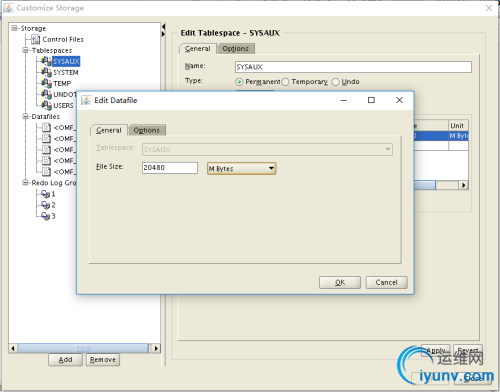Click the Apply button
This screenshot has height=392, width=500.
(x=436, y=351)
